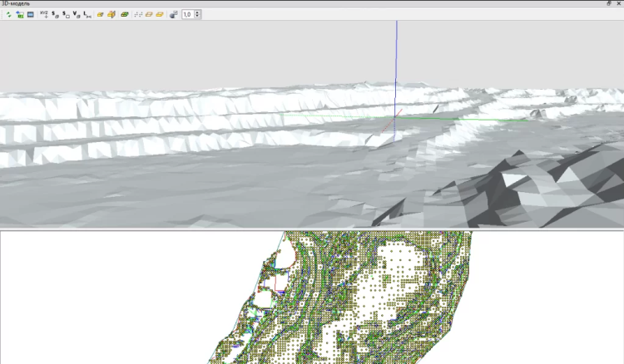
Task: Click the XYZ coordinates tool icon
Action: pyautogui.click(x=44, y=14)
